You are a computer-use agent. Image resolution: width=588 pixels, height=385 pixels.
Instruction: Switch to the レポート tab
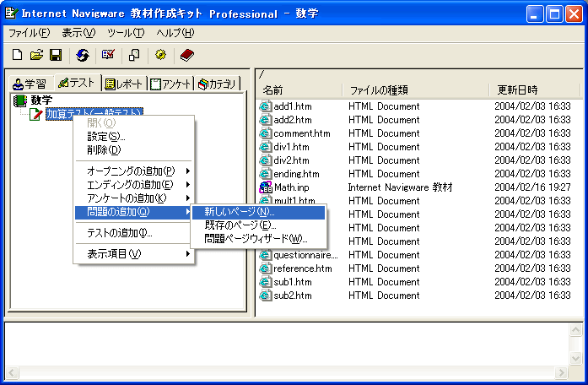pyautogui.click(x=124, y=84)
